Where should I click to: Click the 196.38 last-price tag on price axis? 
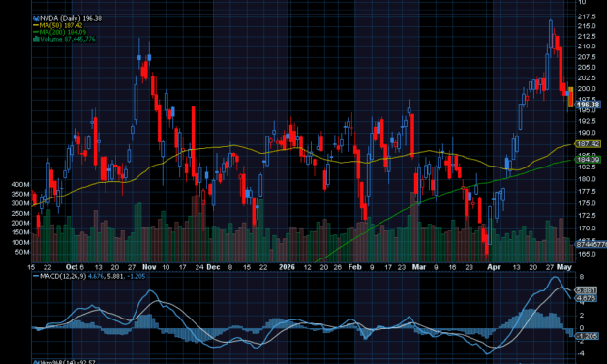tap(588, 105)
